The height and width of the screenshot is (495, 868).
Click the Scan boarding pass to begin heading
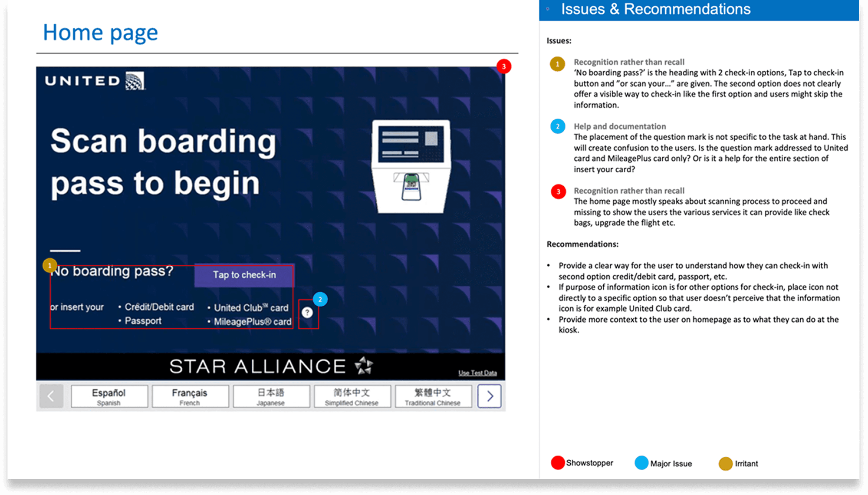(x=163, y=162)
